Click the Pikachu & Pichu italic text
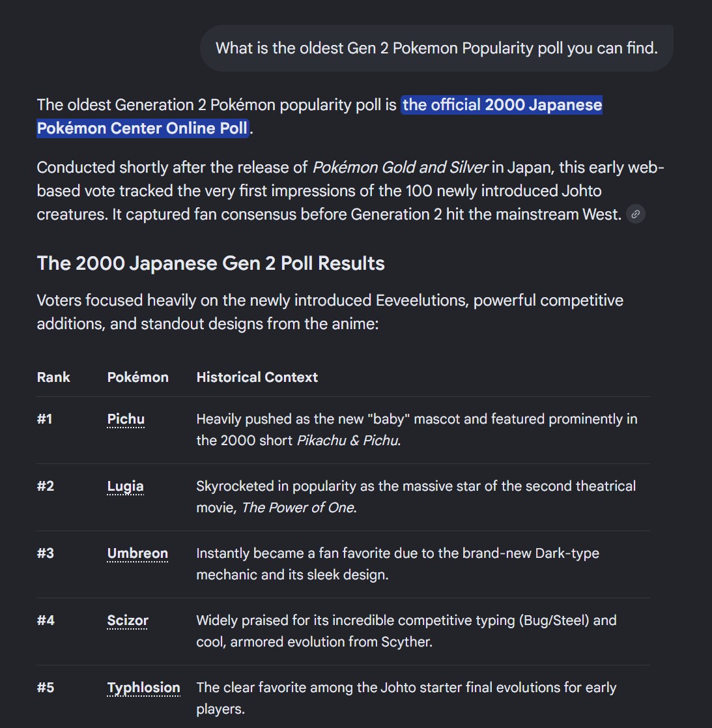This screenshot has width=712, height=728. (348, 440)
